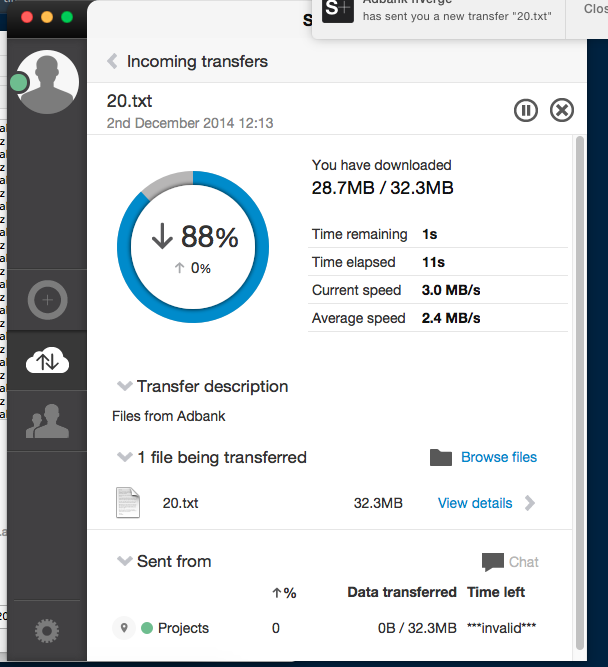Open View details for 20.txt

[475, 503]
